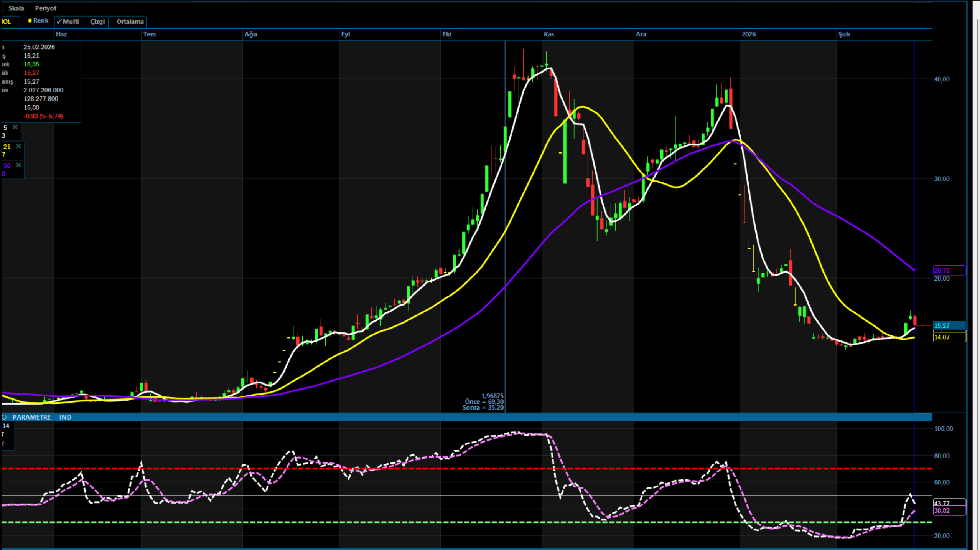Viewport: 980px width, 550px height.
Task: Select the Çizgi tab
Action: point(97,22)
